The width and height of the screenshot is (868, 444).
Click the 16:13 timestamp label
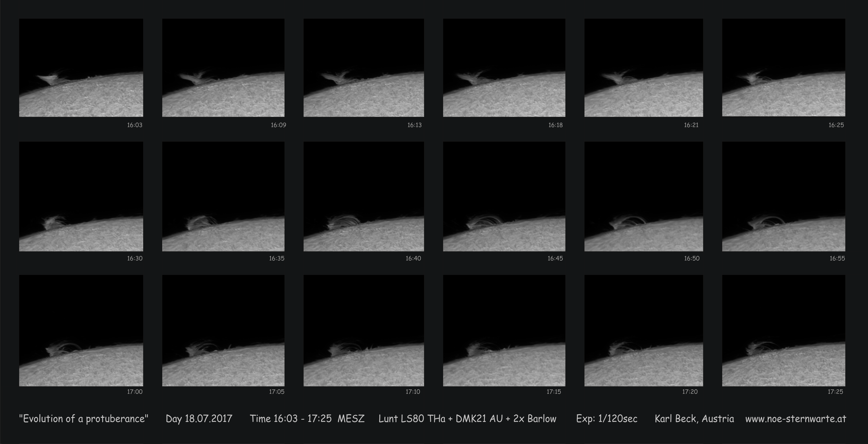pos(414,125)
